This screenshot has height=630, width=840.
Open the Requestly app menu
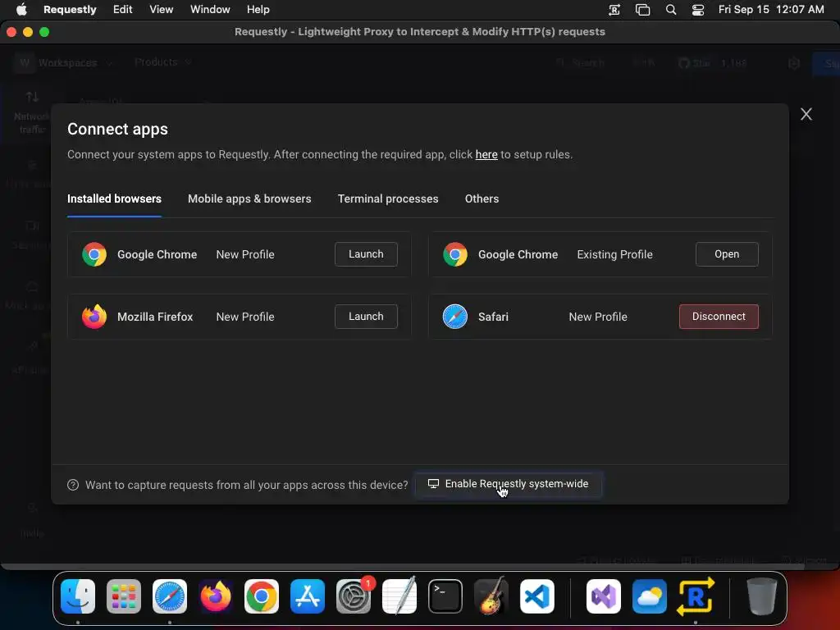(70, 9)
